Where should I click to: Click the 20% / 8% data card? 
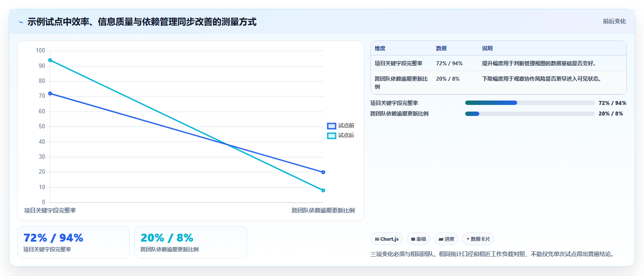pos(191,242)
